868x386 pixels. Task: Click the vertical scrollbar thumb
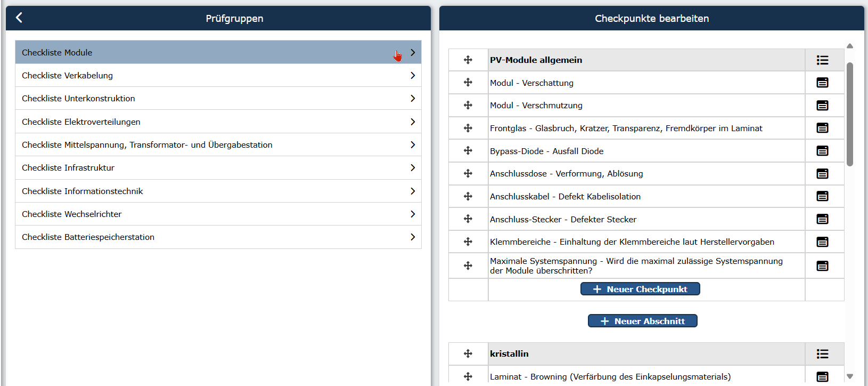[x=850, y=114]
